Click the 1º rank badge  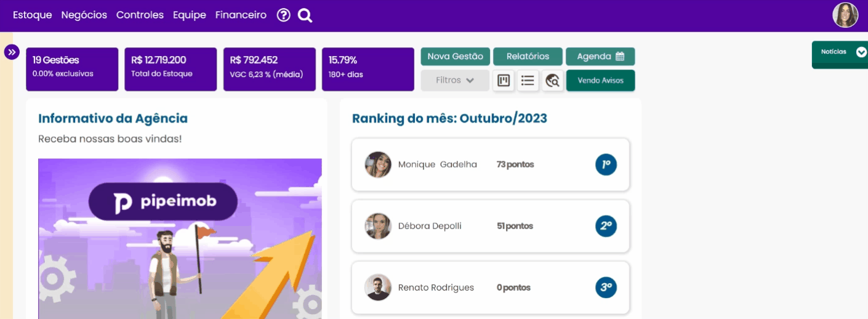606,164
